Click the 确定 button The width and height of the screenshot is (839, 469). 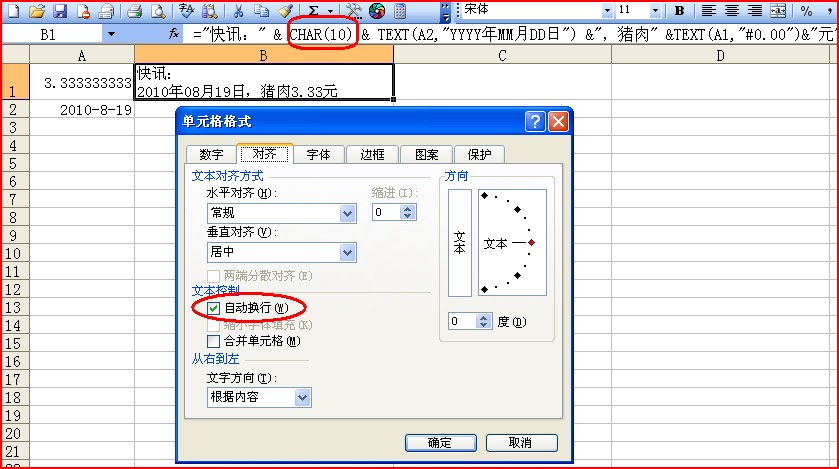pyautogui.click(x=439, y=442)
